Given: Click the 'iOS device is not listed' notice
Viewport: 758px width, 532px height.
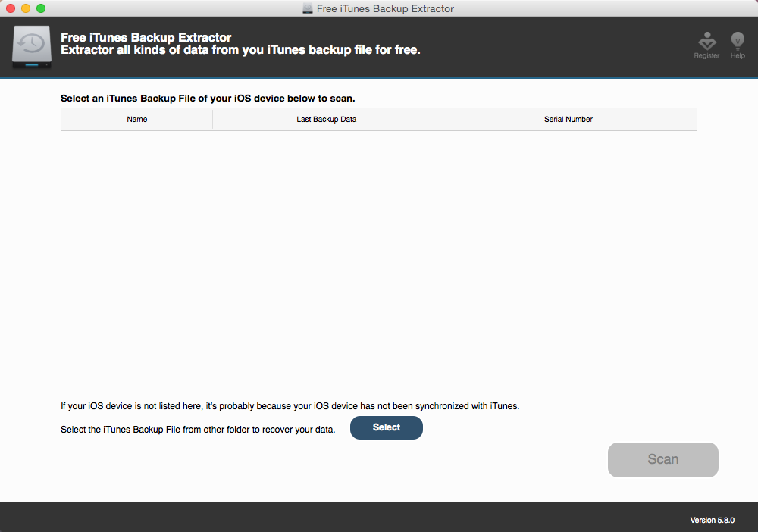Looking at the screenshot, I should point(290,406).
